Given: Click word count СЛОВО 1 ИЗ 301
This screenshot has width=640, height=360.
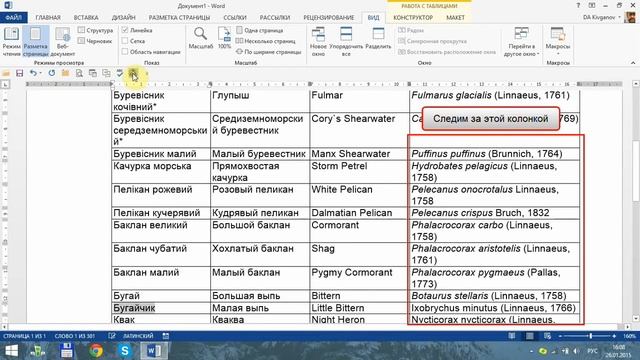Looking at the screenshot, I should (x=75, y=336).
